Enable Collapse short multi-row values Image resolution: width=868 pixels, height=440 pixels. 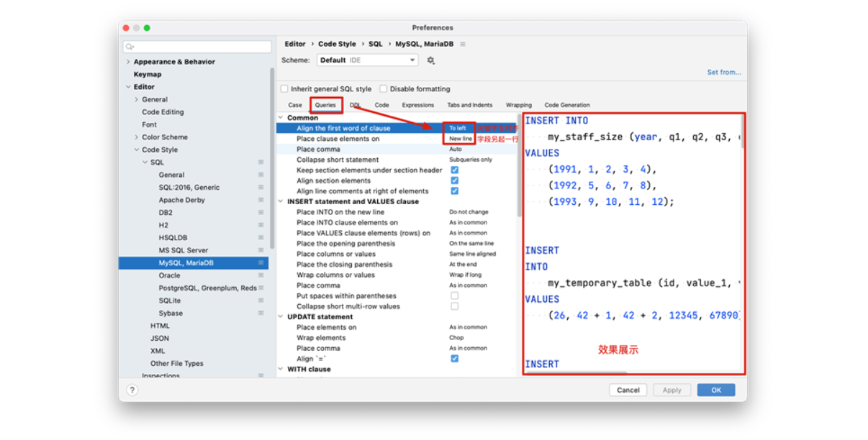pos(455,306)
